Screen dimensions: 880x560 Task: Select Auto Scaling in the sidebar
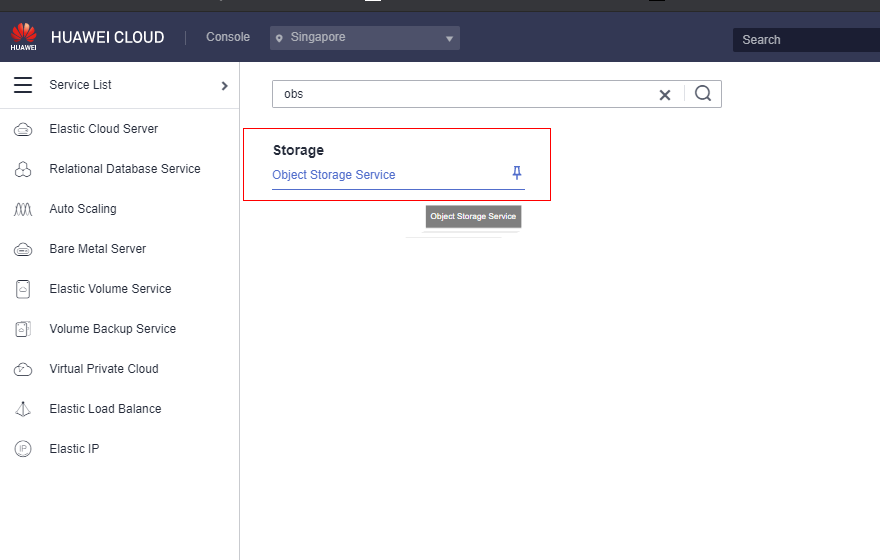(83, 209)
